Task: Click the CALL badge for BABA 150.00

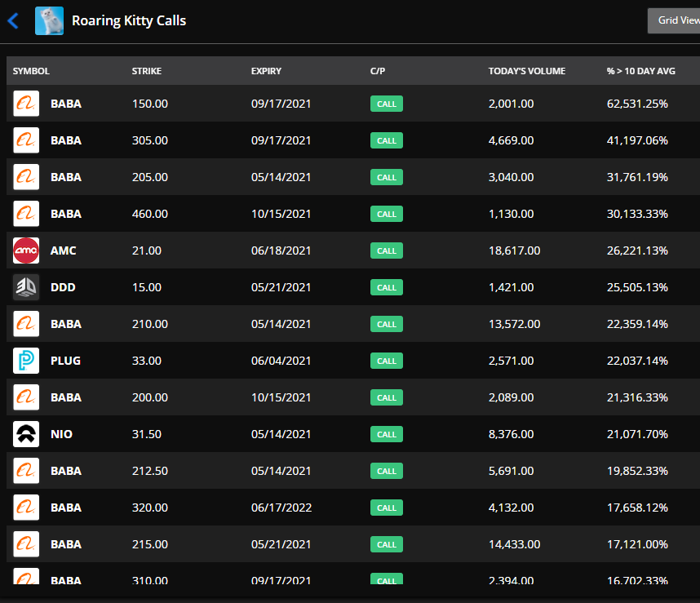Action: pos(387,104)
